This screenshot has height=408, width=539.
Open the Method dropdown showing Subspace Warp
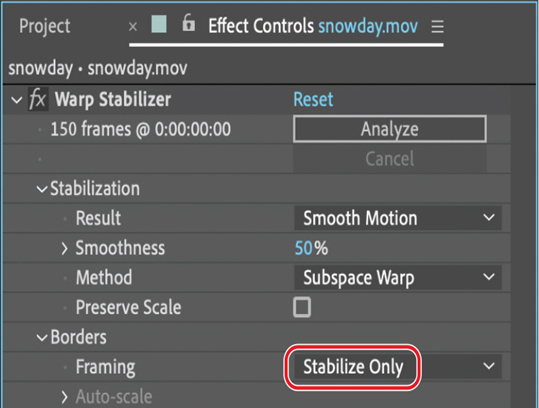click(398, 277)
